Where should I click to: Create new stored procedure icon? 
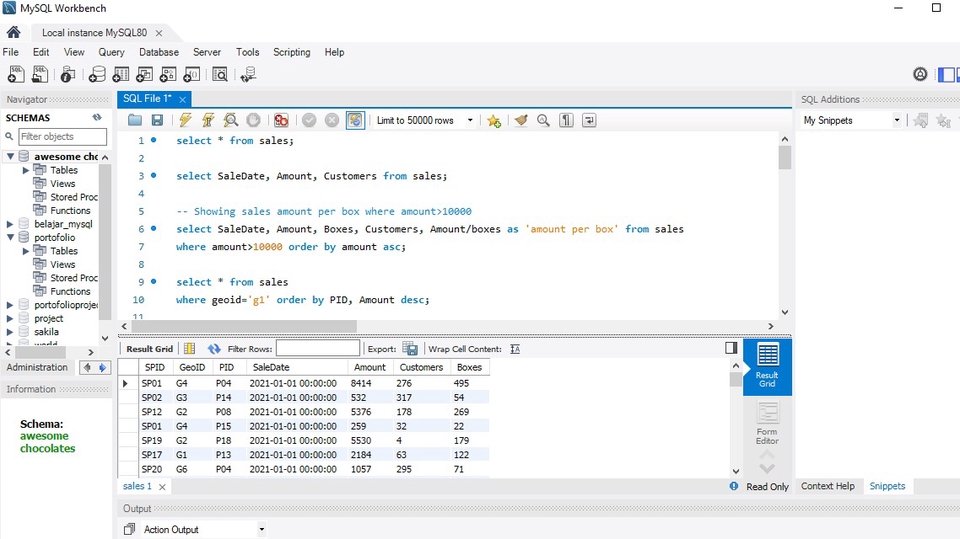pyautogui.click(x=168, y=74)
